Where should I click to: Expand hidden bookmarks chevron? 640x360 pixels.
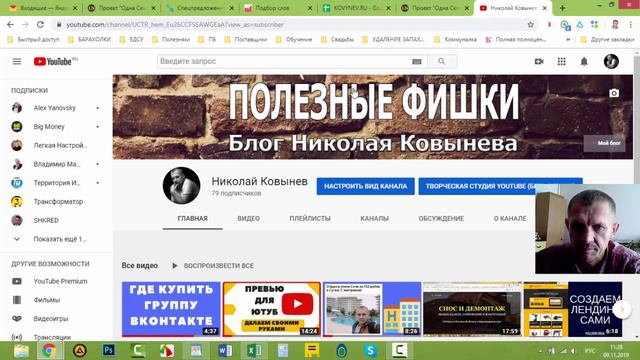[568, 40]
